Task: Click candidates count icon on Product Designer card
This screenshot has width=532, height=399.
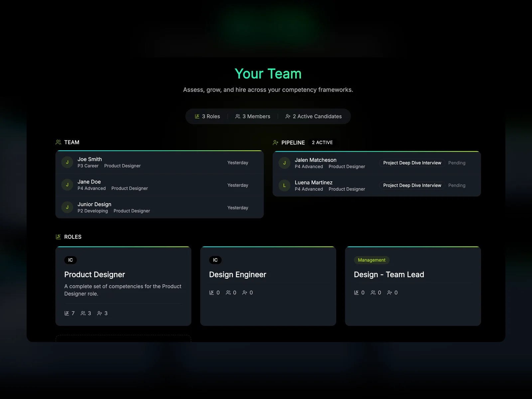Action: pyautogui.click(x=99, y=313)
